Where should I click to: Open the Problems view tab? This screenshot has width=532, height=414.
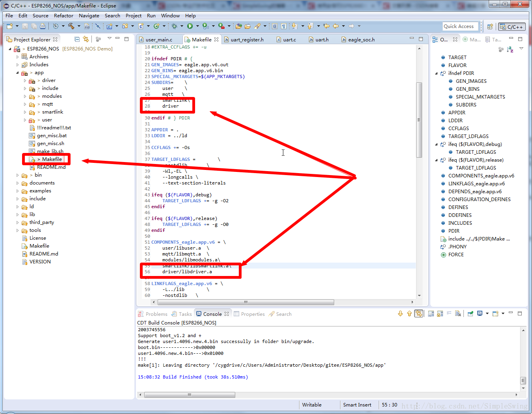tap(153, 314)
